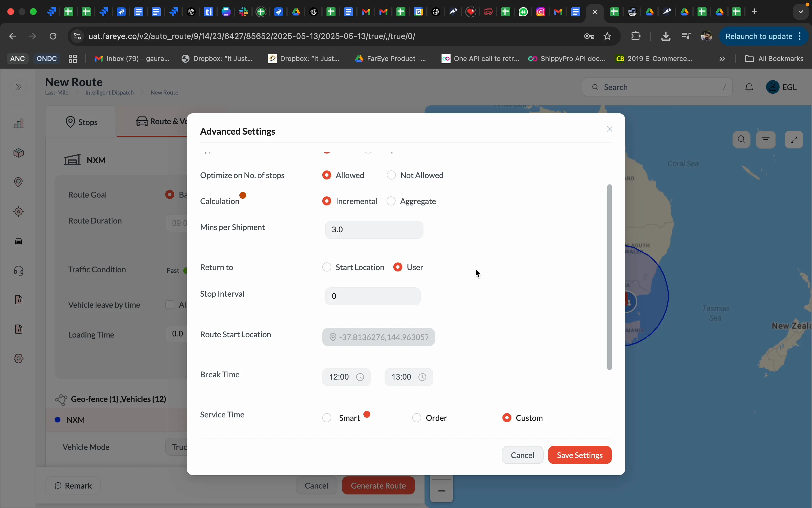This screenshot has width=812, height=508.
Task: Toggle the Vehicle leave by time checkbox
Action: pyautogui.click(x=170, y=305)
